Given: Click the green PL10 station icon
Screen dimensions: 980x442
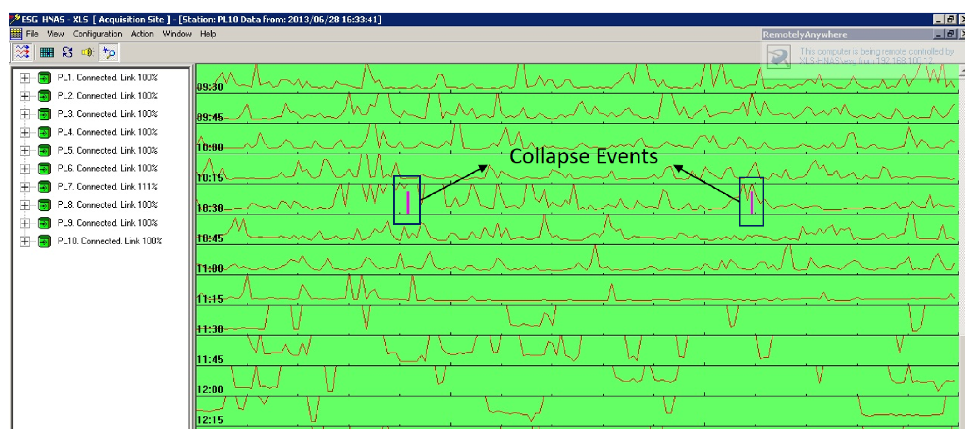Looking at the screenshot, I should pos(44,241).
